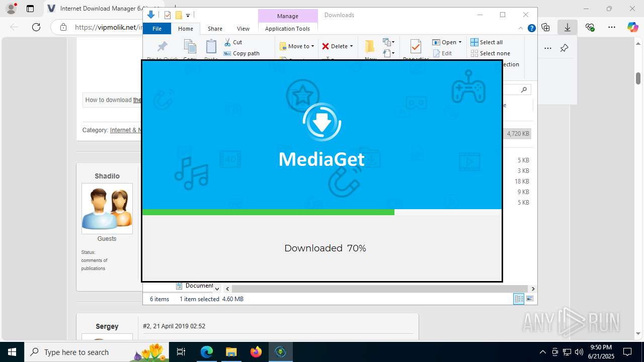Click the Edge address bar URL
The width and height of the screenshot is (644, 362).
tap(108, 27)
